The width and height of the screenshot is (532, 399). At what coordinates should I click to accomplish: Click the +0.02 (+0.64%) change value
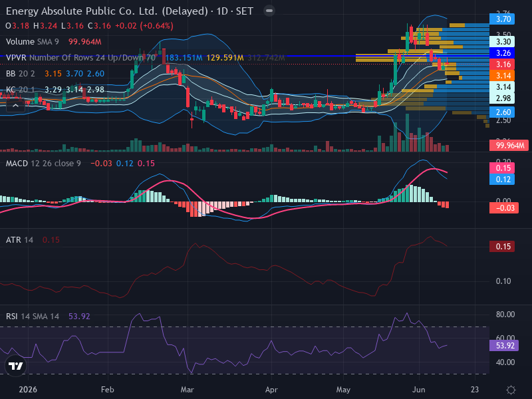click(144, 26)
